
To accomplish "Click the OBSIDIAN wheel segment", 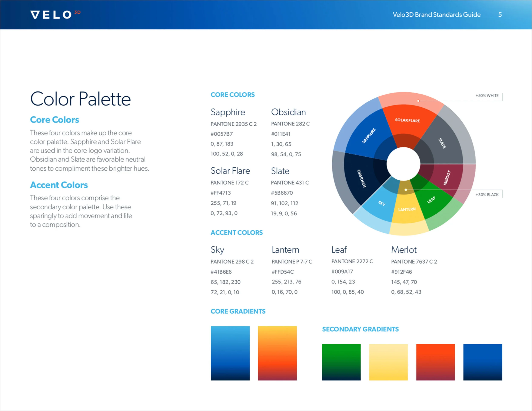I will point(362,178).
